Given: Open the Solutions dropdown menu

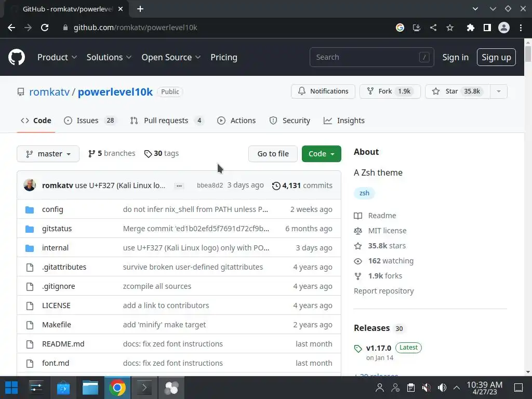Looking at the screenshot, I should (109, 57).
